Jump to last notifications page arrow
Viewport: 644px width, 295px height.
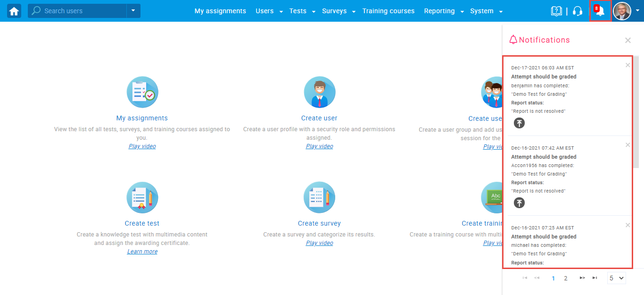coord(595,278)
